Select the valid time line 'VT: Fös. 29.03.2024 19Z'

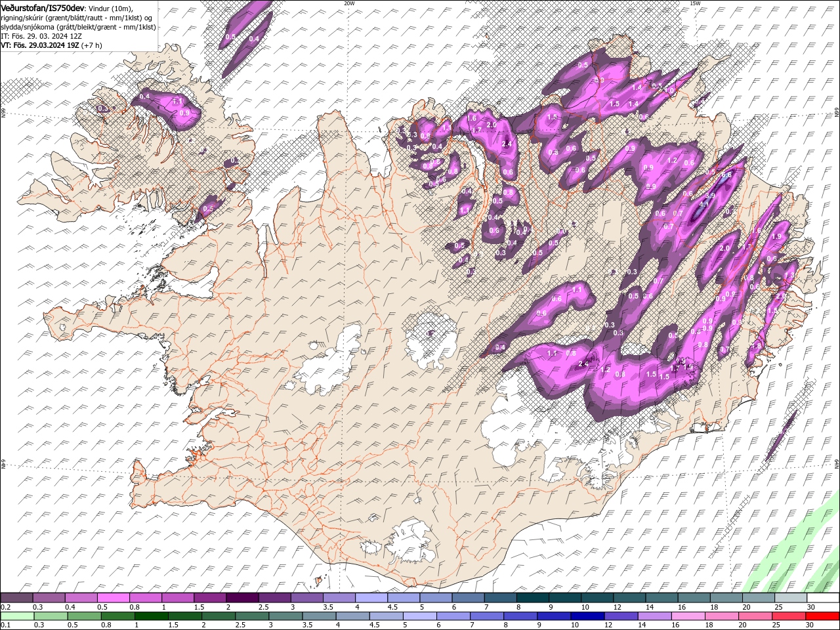pos(41,45)
